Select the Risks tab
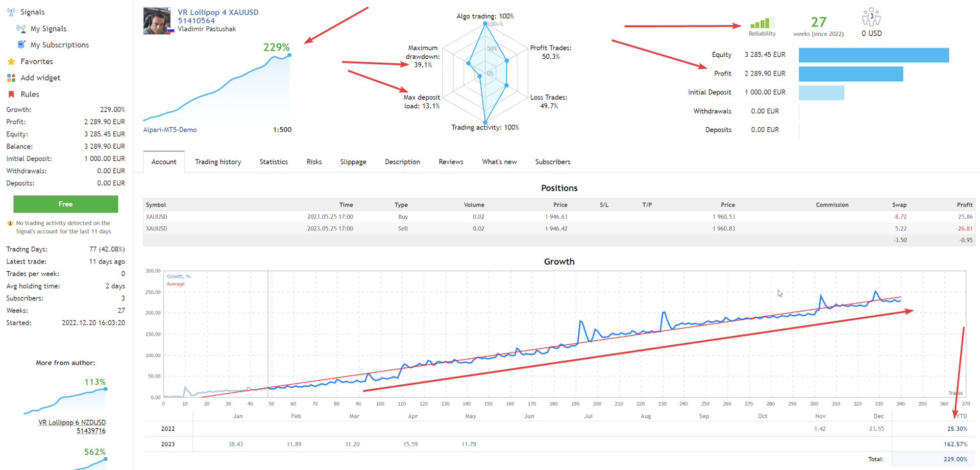 (314, 162)
